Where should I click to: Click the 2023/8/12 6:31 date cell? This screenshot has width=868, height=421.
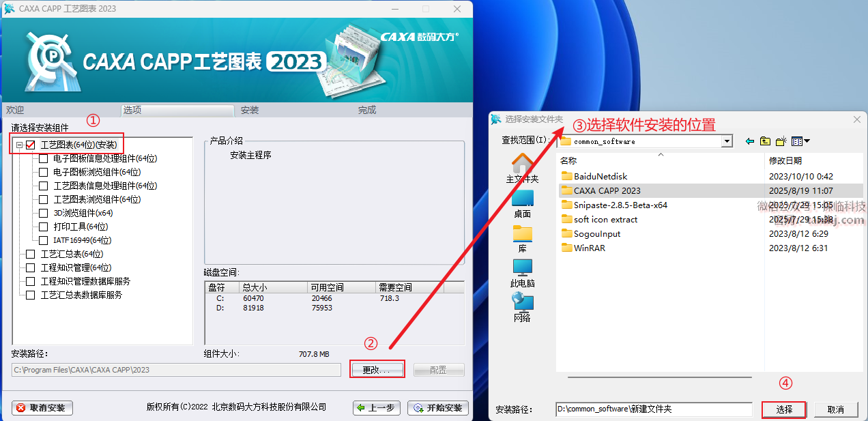point(798,248)
